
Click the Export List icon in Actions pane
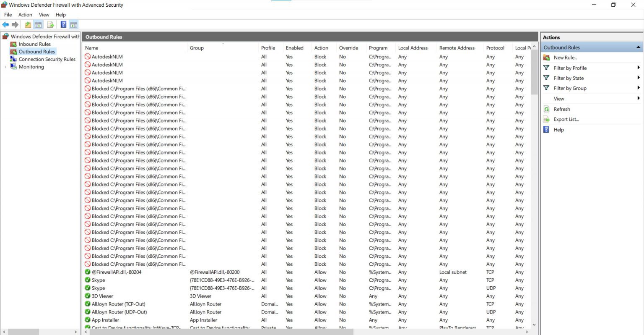(x=546, y=119)
